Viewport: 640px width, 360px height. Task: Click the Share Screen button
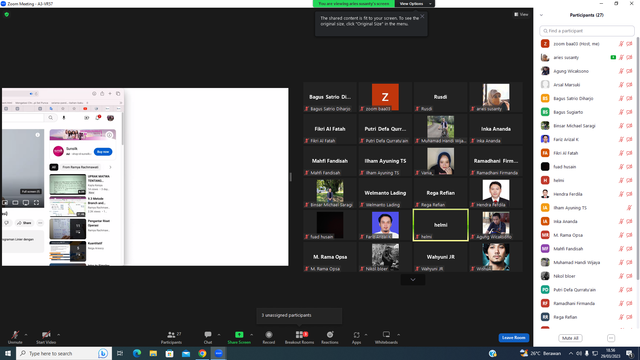pos(239,337)
